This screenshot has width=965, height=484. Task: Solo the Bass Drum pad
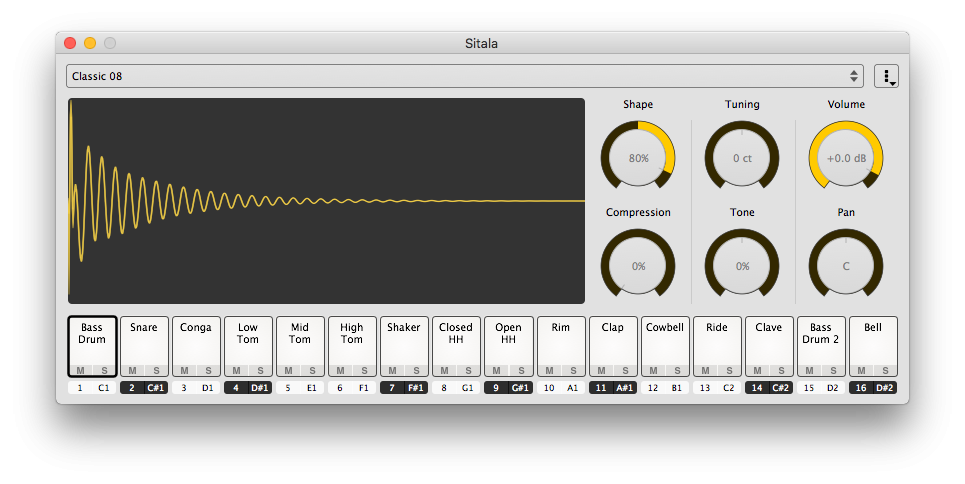(x=104, y=370)
